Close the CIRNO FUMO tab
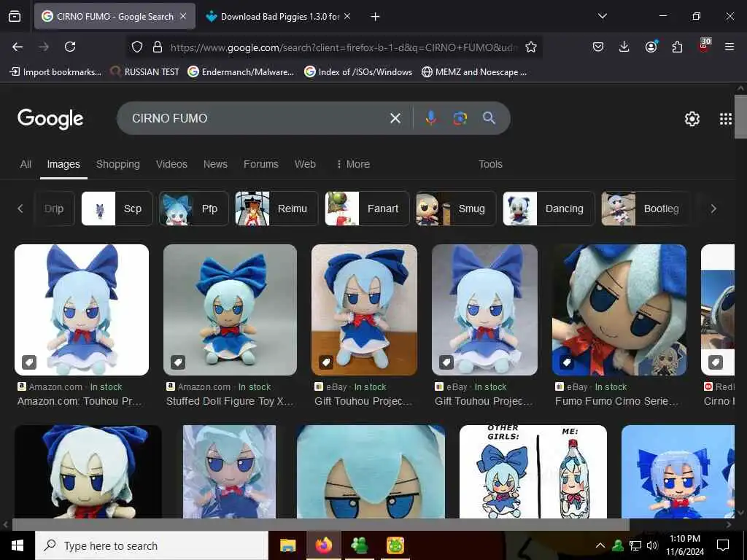 click(183, 16)
